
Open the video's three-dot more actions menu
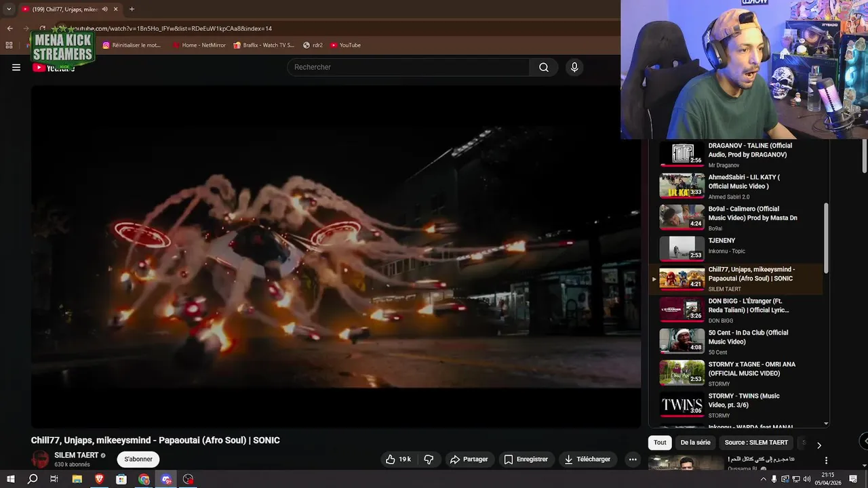(633, 459)
